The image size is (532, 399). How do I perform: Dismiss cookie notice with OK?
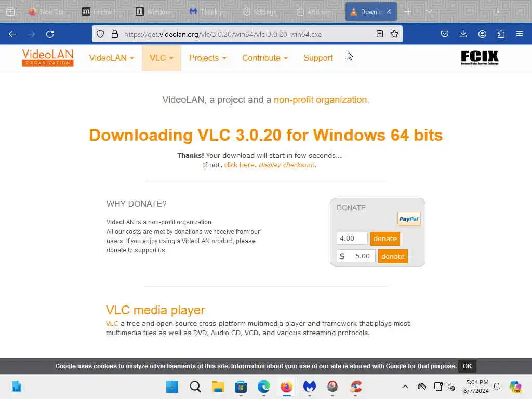point(467,366)
